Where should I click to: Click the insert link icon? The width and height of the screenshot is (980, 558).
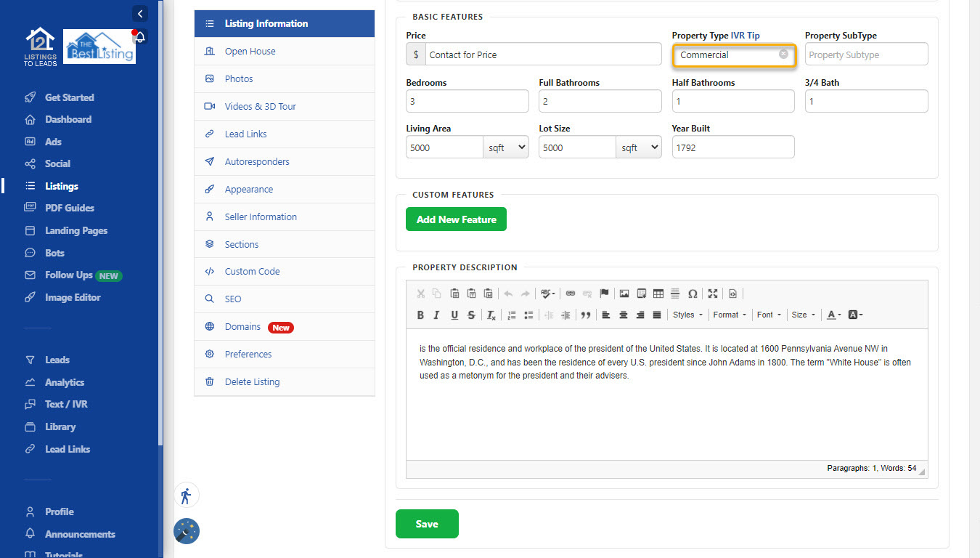click(571, 294)
